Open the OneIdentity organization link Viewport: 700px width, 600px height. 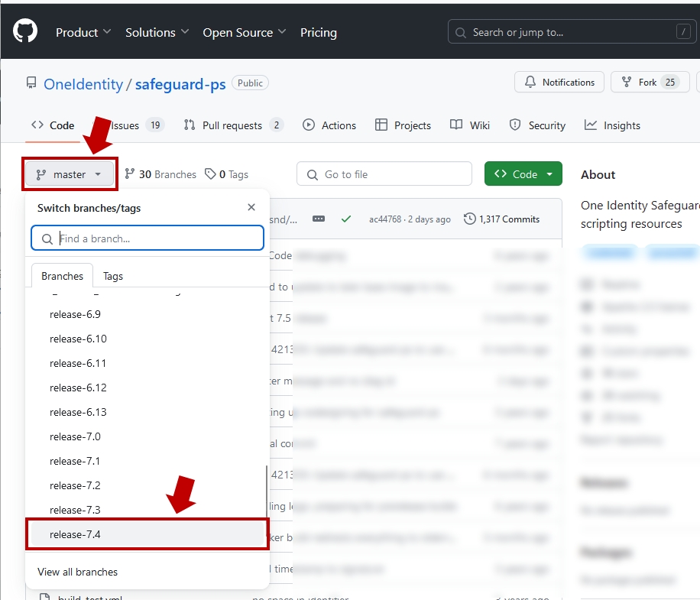[83, 84]
